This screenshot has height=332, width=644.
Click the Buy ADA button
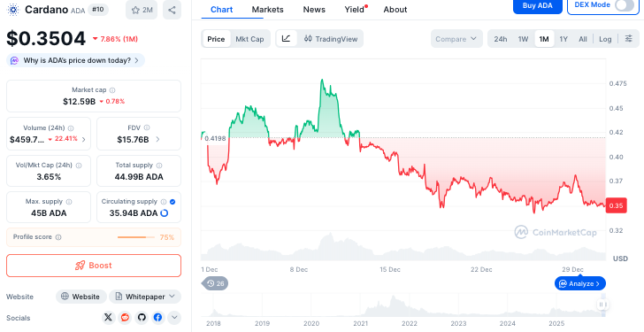pos(537,5)
